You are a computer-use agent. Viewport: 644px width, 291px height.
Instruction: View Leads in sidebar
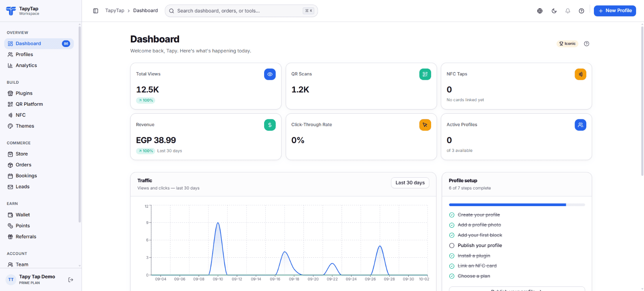(39, 187)
